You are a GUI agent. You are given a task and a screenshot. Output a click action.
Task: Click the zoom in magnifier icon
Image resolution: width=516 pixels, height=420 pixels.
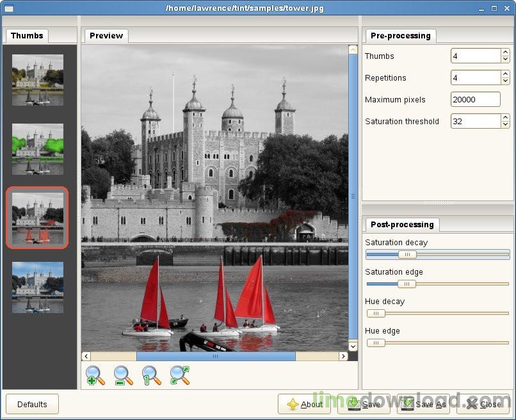(x=95, y=375)
